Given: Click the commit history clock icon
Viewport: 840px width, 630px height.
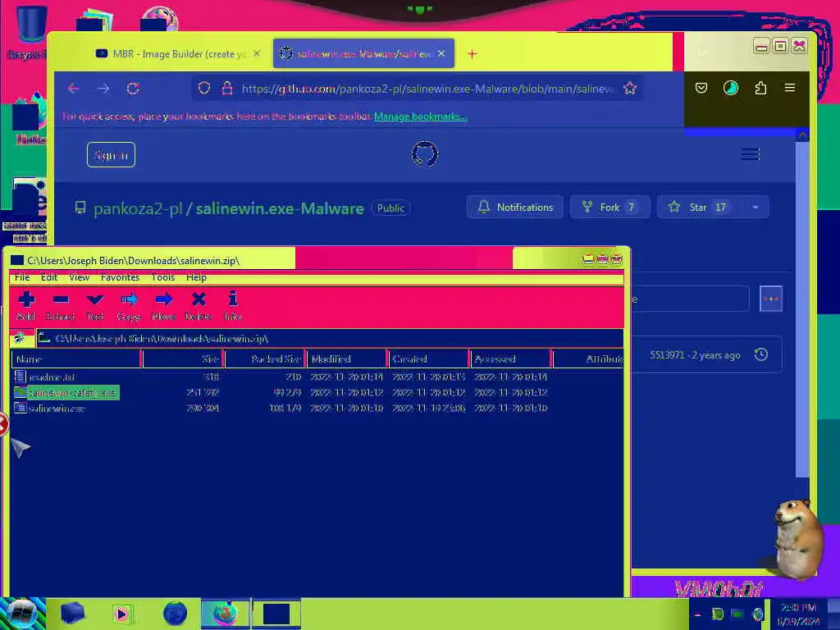Looking at the screenshot, I should pos(760,354).
